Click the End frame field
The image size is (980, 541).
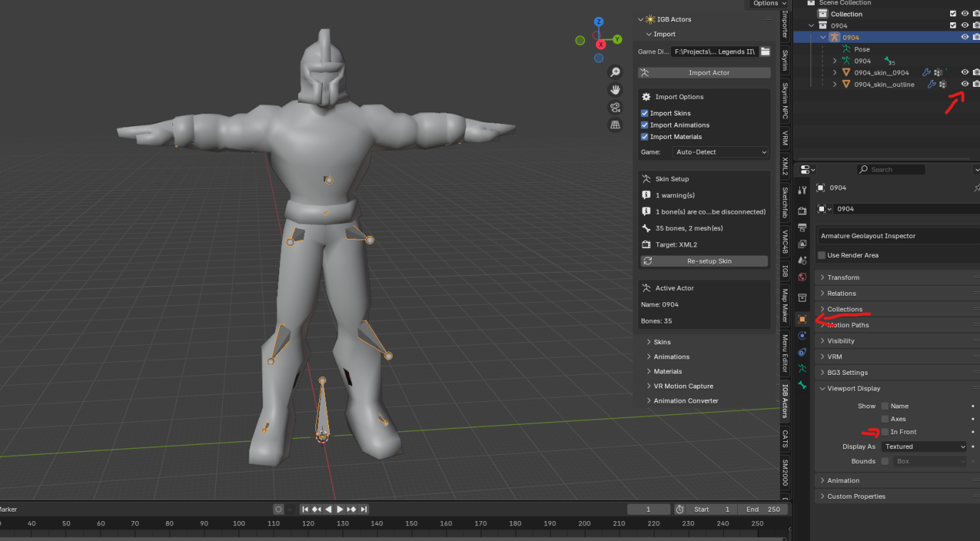pos(762,510)
